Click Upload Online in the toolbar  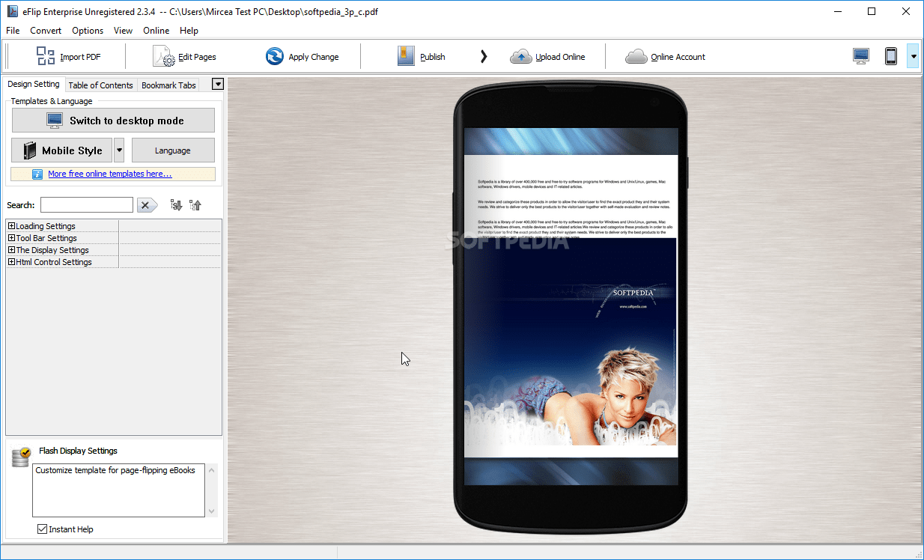click(547, 57)
